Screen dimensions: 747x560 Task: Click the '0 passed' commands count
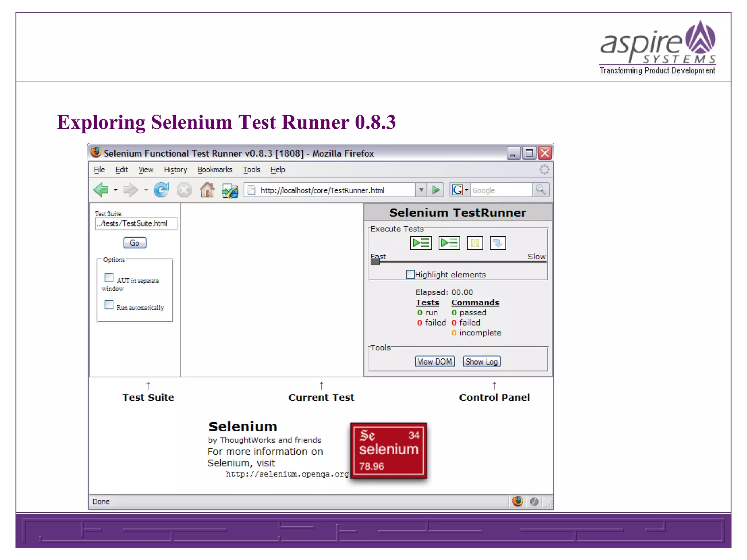pos(469,312)
